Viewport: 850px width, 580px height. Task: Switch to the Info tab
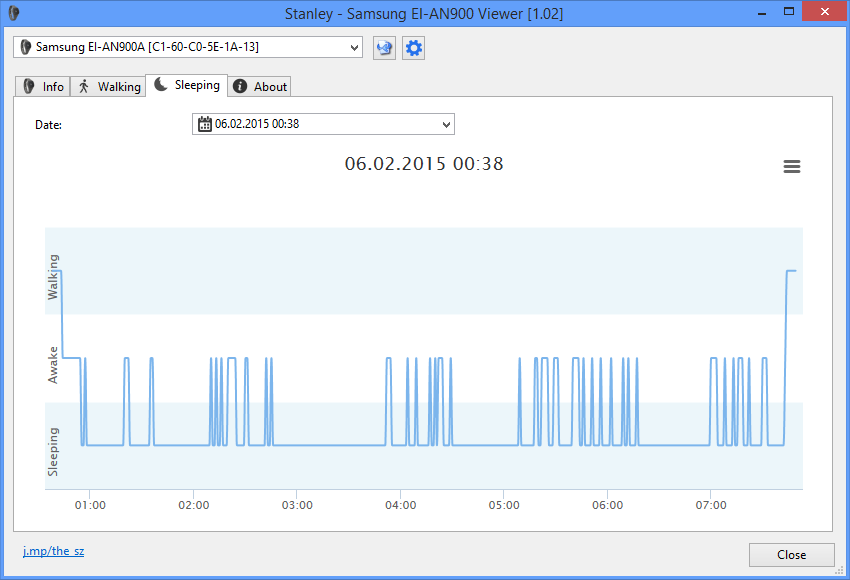(x=43, y=87)
